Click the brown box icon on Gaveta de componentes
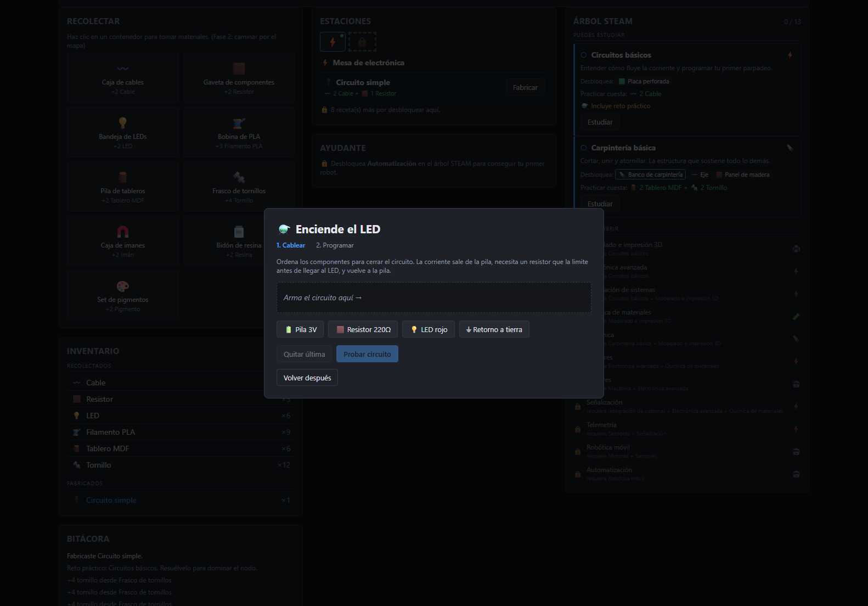Screen dimensions: 868x606 pos(239,69)
